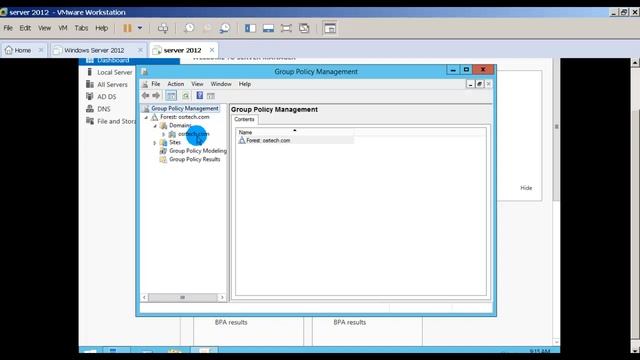Collapse the Domains tree node
The image size is (640, 360).
point(155,126)
